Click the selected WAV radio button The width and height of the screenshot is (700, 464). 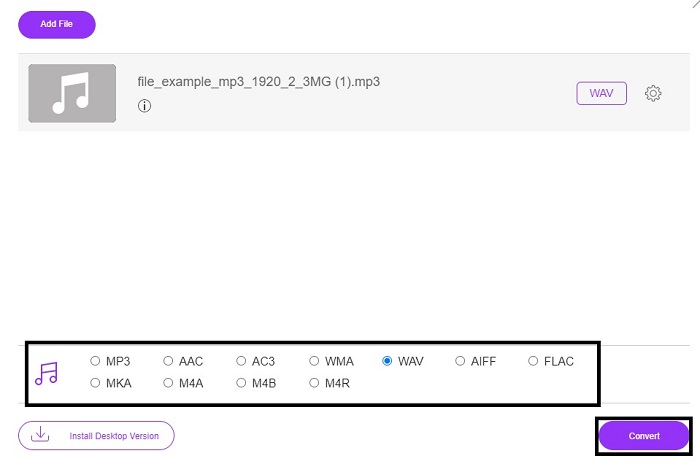[387, 361]
